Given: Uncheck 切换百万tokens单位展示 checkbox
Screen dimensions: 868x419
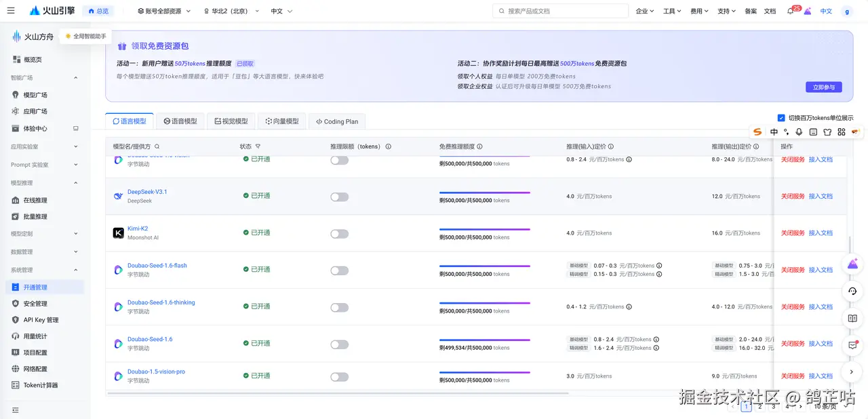Looking at the screenshot, I should coord(781,117).
